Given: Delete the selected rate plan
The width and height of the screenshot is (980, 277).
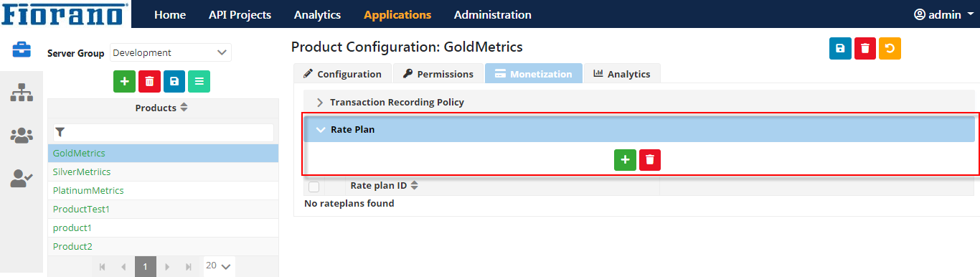Looking at the screenshot, I should click(x=650, y=160).
